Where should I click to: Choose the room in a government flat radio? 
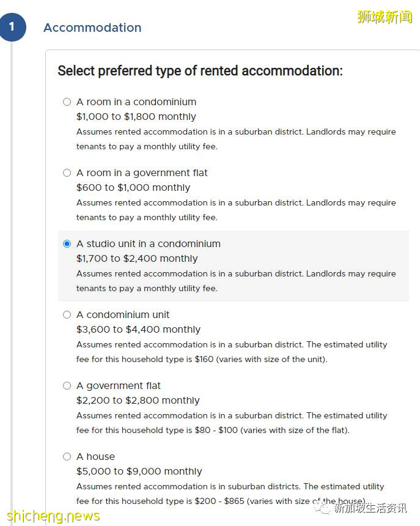click(67, 173)
